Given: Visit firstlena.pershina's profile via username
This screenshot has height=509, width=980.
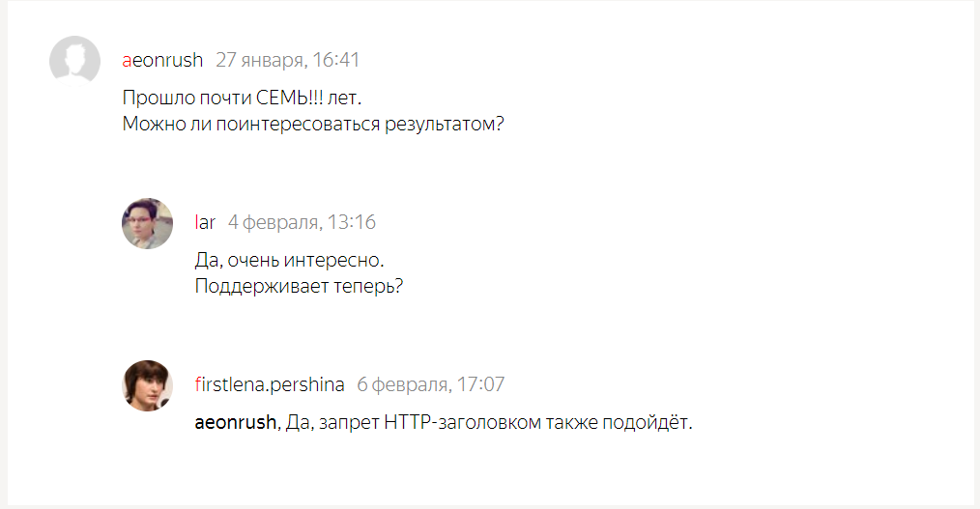Looking at the screenshot, I should [270, 384].
